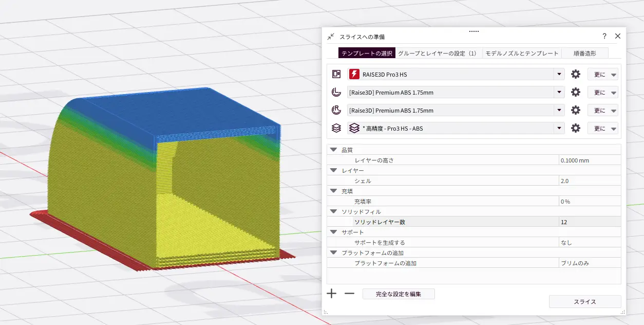
Task: Click the plus icon to add setting
Action: [332, 294]
